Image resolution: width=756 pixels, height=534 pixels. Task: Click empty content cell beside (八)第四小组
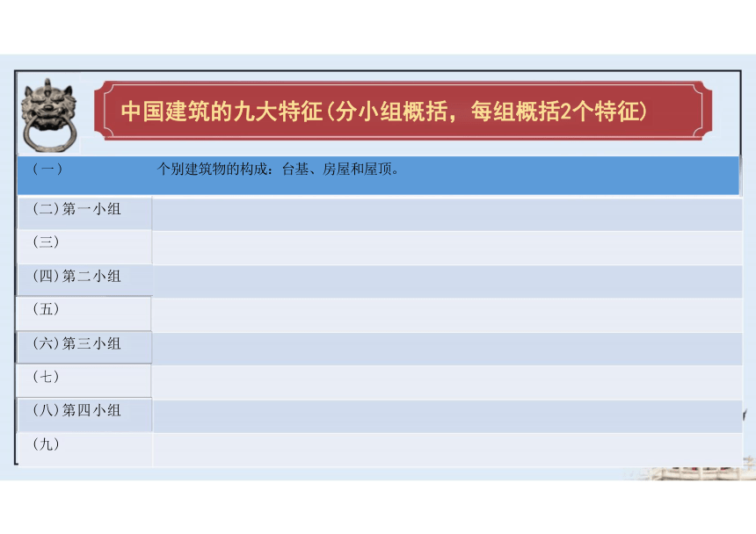click(447, 416)
